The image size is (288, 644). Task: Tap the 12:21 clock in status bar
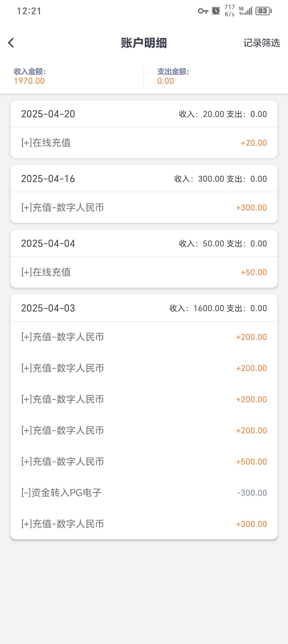[29, 11]
